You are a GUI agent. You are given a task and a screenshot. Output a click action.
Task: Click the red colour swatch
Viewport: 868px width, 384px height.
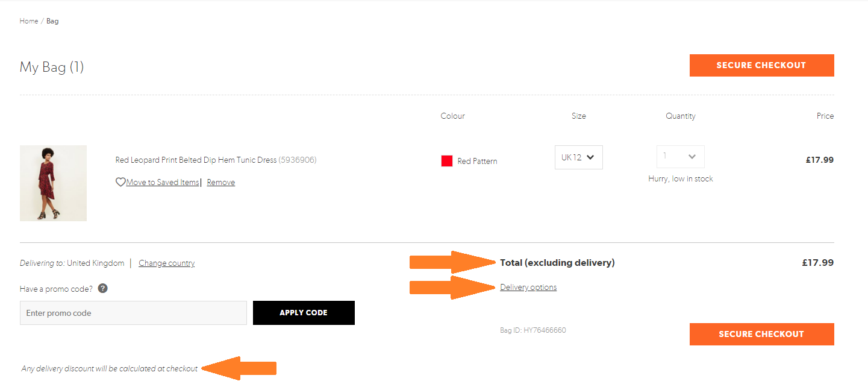447,161
